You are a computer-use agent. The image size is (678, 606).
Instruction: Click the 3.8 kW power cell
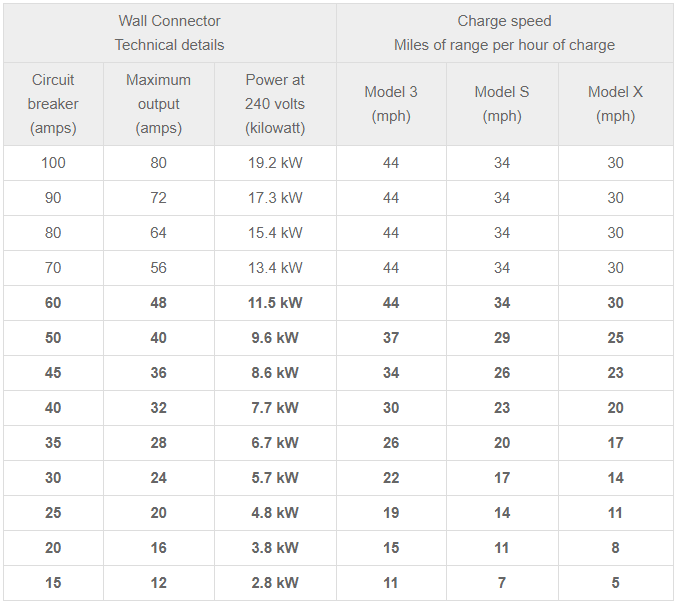point(275,548)
